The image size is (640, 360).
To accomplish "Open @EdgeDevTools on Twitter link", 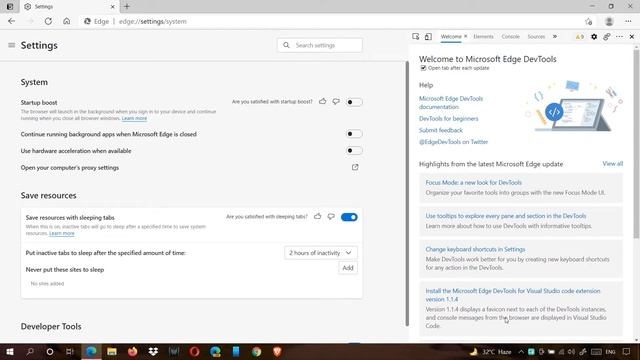I will pyautogui.click(x=453, y=142).
